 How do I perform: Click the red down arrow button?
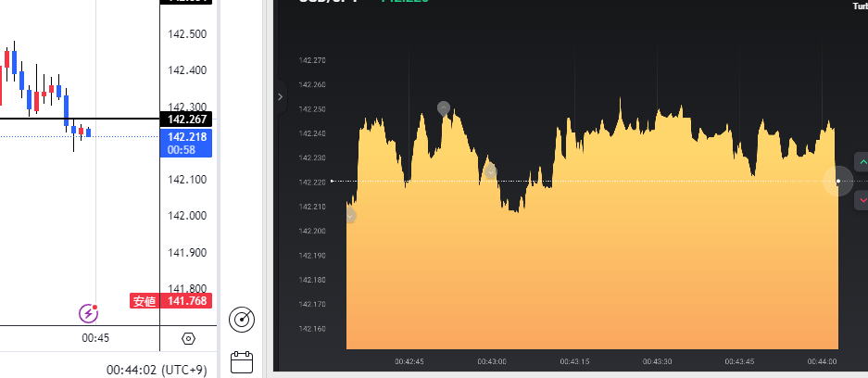(x=862, y=198)
